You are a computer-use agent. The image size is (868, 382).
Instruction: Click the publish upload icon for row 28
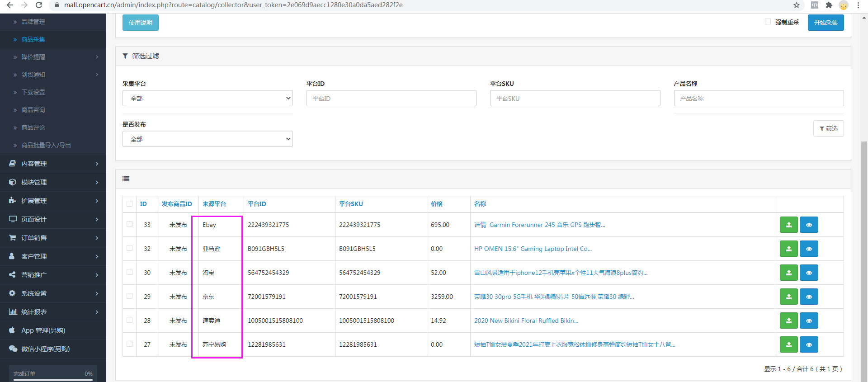[788, 321]
